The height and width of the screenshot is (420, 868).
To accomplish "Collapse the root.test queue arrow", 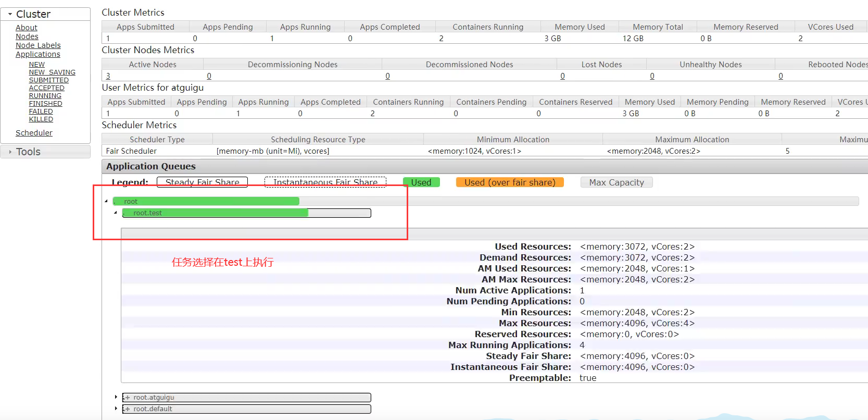I will pos(116,213).
